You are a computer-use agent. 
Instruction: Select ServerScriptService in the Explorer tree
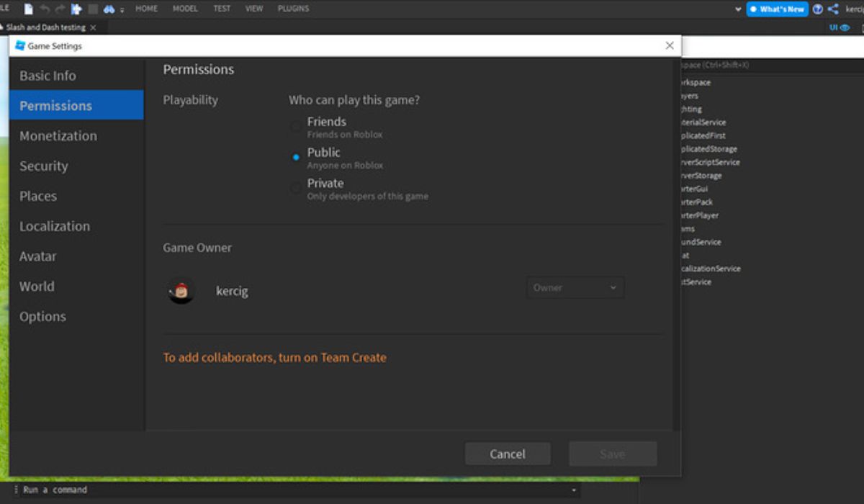click(710, 162)
